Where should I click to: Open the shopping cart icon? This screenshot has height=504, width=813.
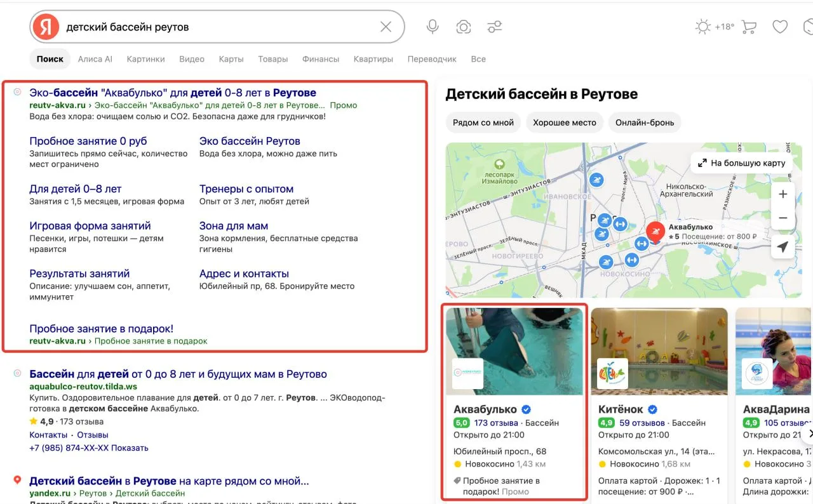pos(749,27)
